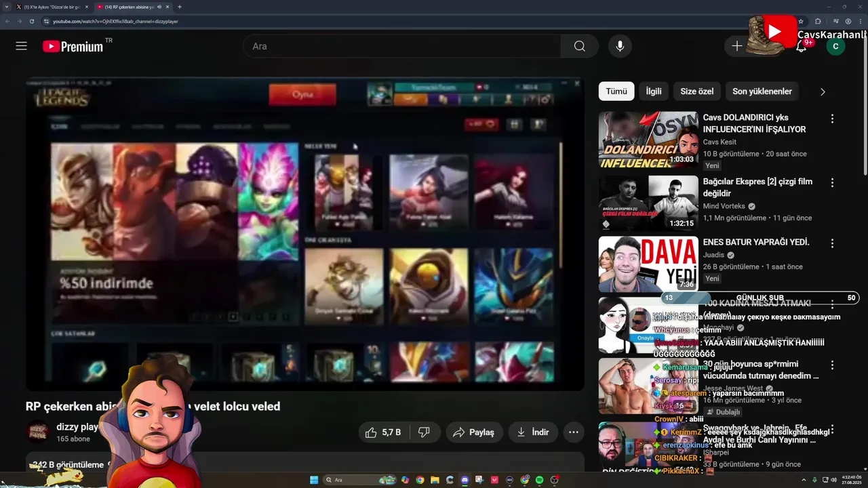868x488 pixels.
Task: Open Cavs DOLANDIRICI yks video thumbnail
Action: point(648,140)
